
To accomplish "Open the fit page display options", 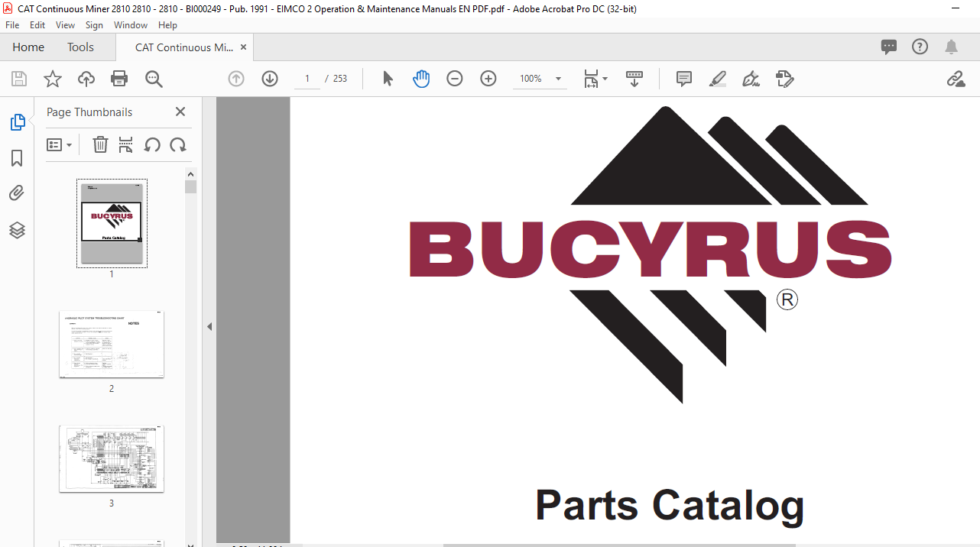I will pos(595,79).
